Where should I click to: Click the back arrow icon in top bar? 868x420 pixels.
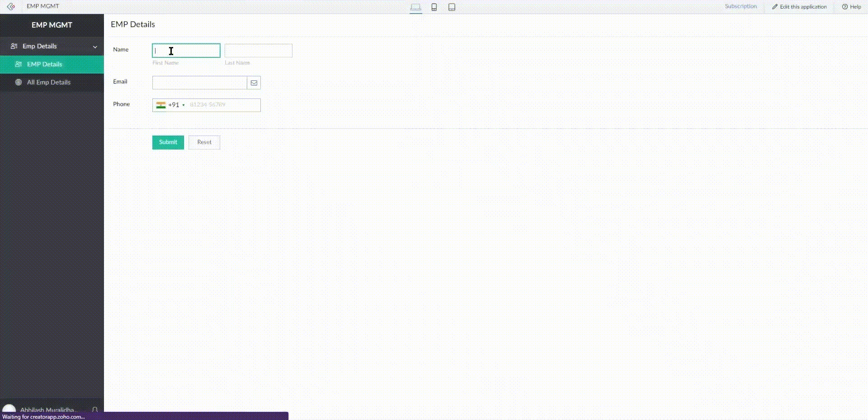coord(11,6)
